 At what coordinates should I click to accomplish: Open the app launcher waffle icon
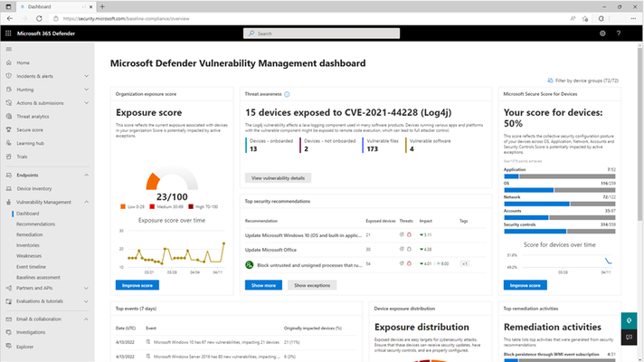coord(8,33)
